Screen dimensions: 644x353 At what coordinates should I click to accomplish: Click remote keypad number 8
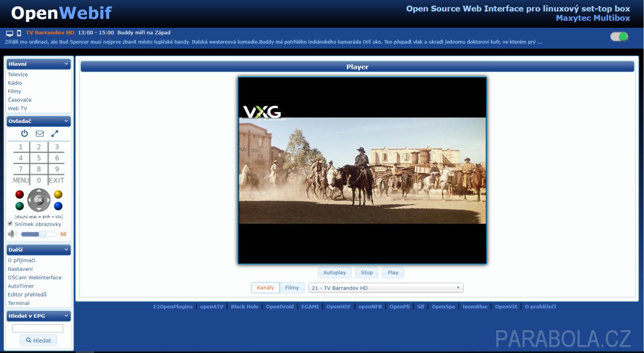click(39, 169)
